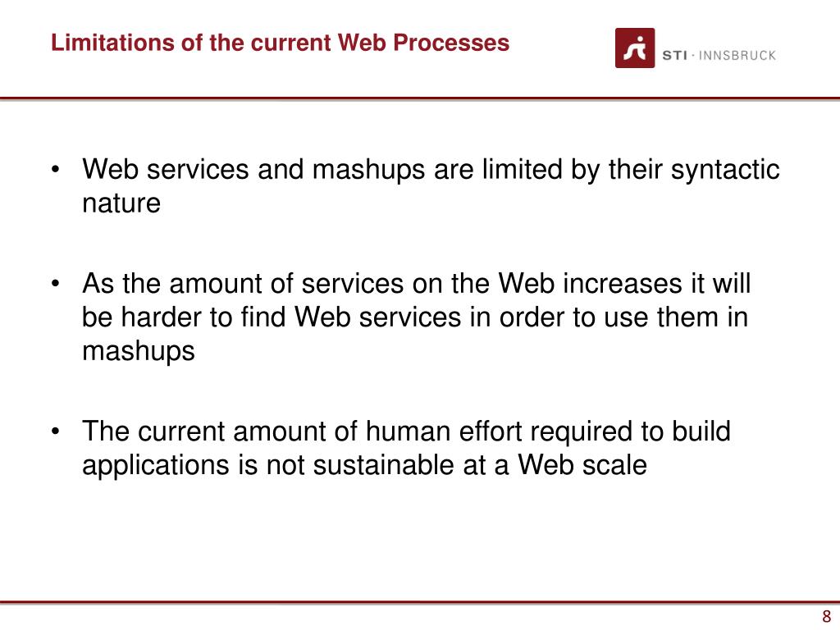Viewport: 840px width, 630px height.
Task: Click 'As the amount of services' text
Action: pyautogui.click(x=243, y=283)
